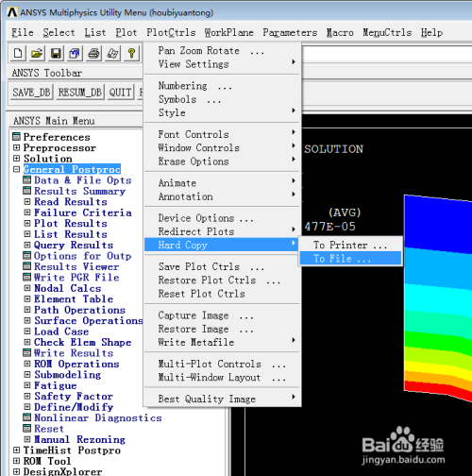472x476 pixels.
Task: Open the Best Quality Image submenu
Action: tap(222, 399)
